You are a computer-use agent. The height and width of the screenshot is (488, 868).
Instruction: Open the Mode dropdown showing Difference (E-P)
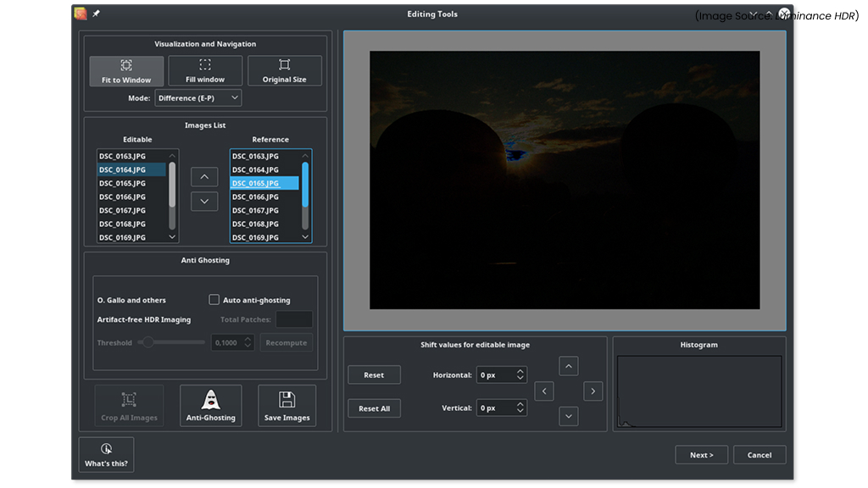pos(198,97)
